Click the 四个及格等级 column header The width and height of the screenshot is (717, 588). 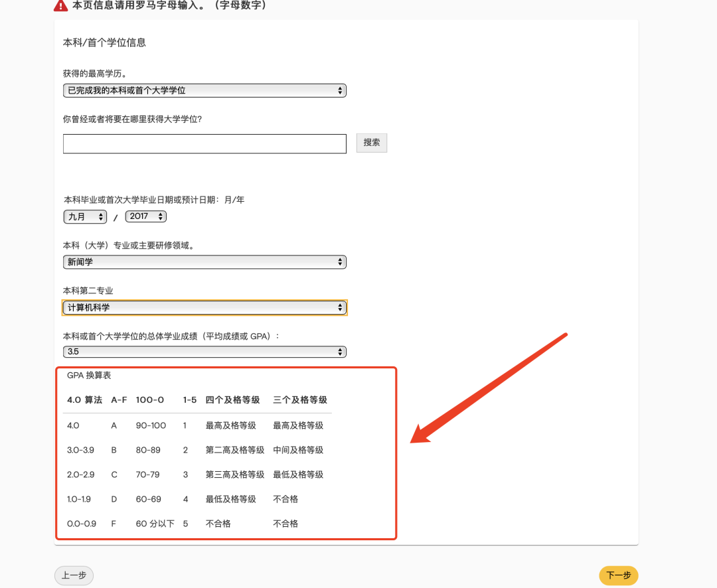click(x=232, y=400)
